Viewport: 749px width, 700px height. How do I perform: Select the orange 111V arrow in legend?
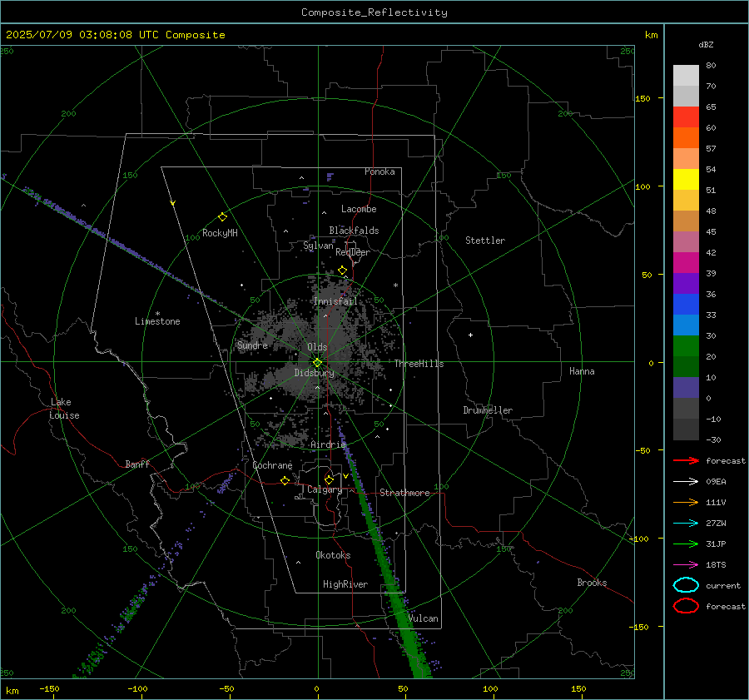pos(686,502)
